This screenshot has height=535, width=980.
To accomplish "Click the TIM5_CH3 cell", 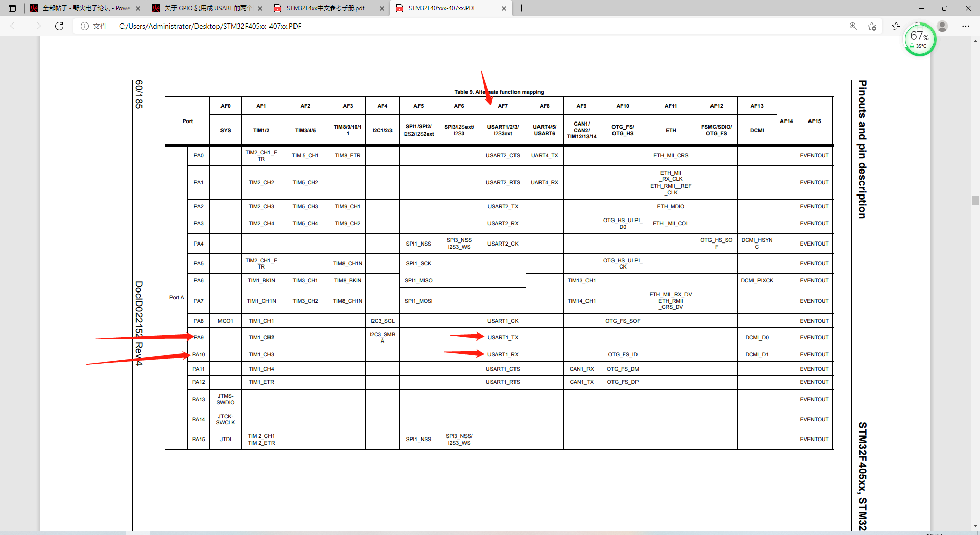I will pos(305,206).
